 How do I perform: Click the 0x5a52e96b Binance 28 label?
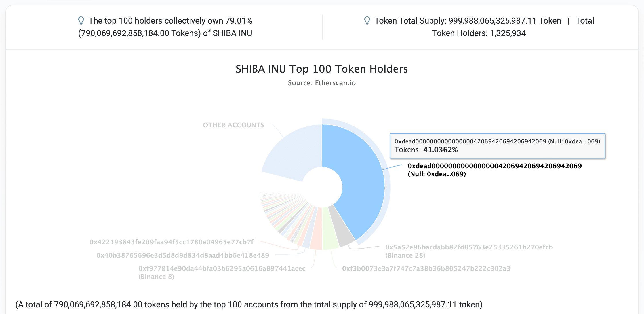[469, 251]
